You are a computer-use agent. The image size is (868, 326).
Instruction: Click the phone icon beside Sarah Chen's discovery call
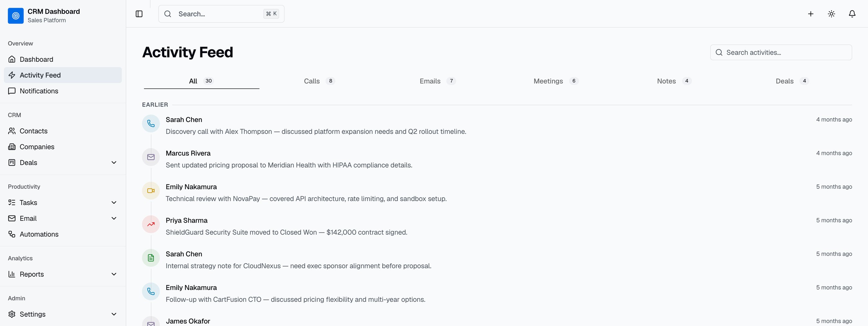(x=151, y=124)
